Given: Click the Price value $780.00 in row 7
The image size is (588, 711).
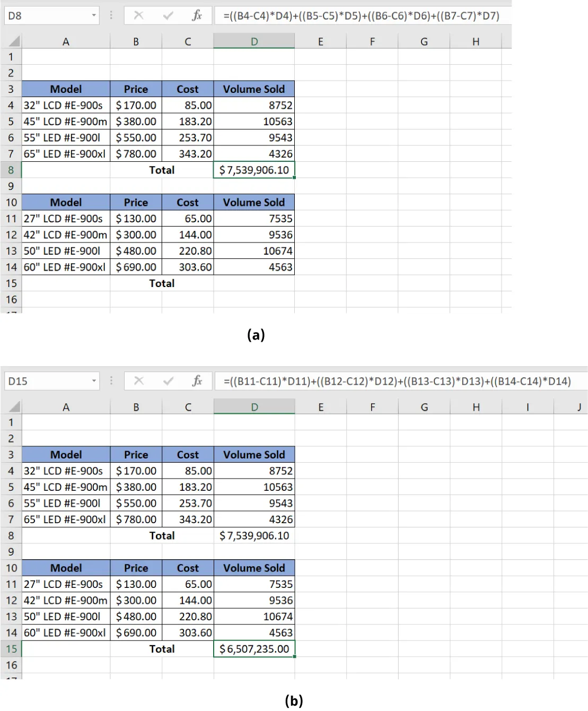Looking at the screenshot, I should [136, 154].
